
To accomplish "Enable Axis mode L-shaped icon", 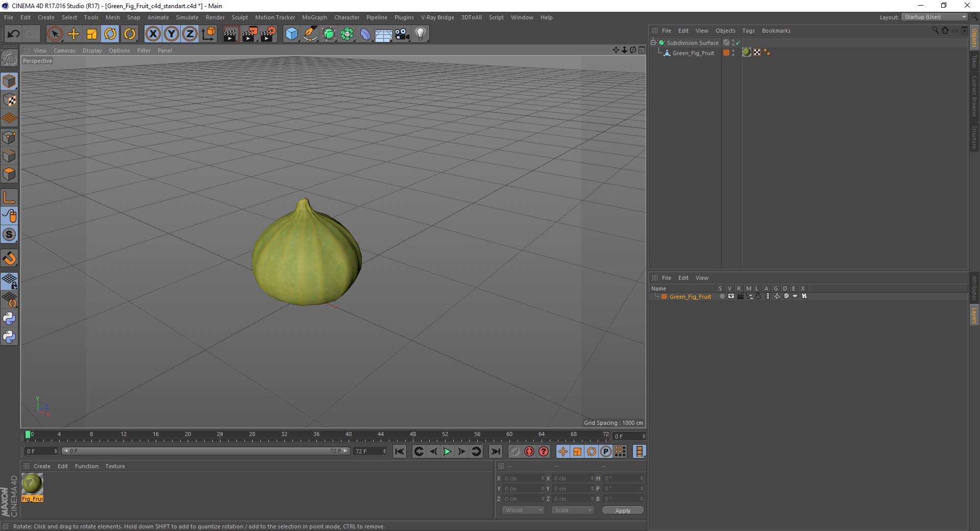I will [9, 198].
